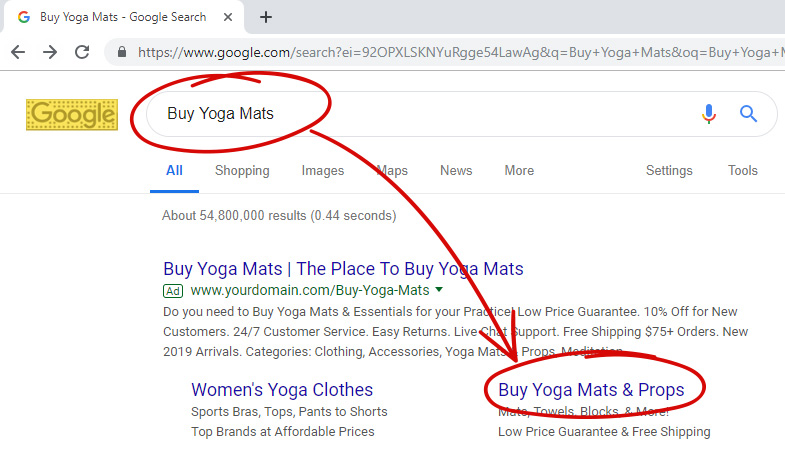Open the Buy Yoga Mats & Props sitelink

click(591, 389)
